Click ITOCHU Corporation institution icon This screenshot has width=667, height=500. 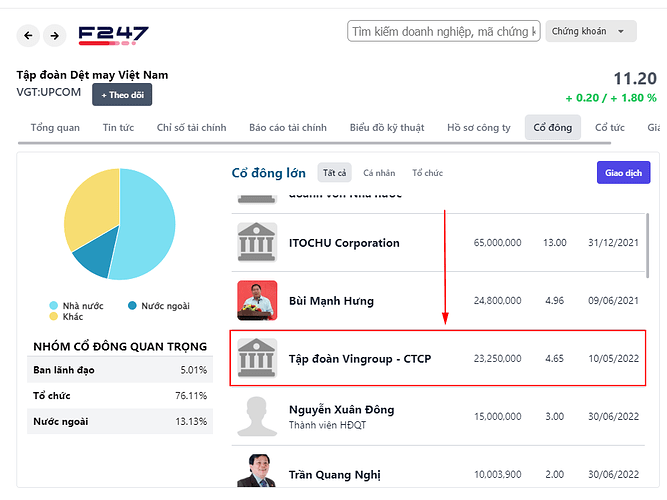pyautogui.click(x=257, y=243)
